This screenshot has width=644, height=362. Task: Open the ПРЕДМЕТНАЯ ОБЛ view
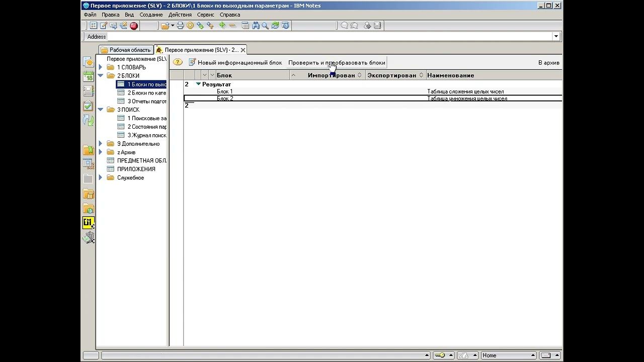(136, 161)
